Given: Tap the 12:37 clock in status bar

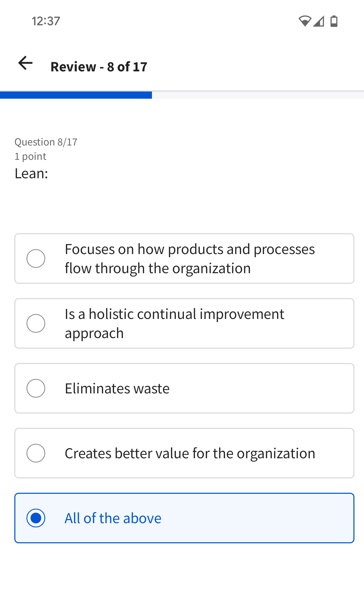Looking at the screenshot, I should (x=46, y=21).
